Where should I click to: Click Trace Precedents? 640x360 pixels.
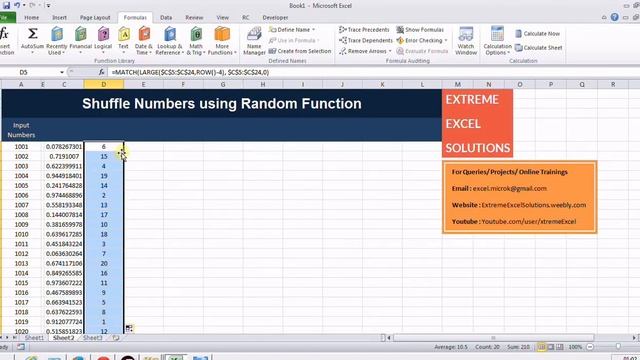pyautogui.click(x=364, y=30)
